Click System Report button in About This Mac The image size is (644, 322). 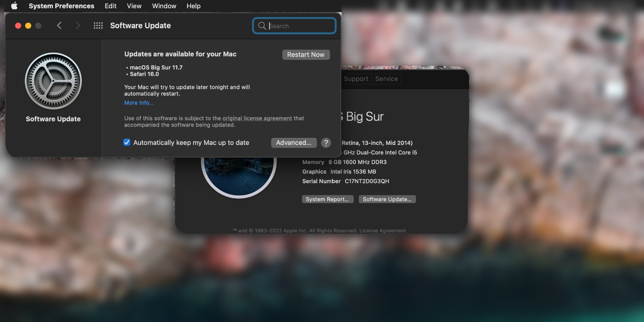[x=327, y=199]
